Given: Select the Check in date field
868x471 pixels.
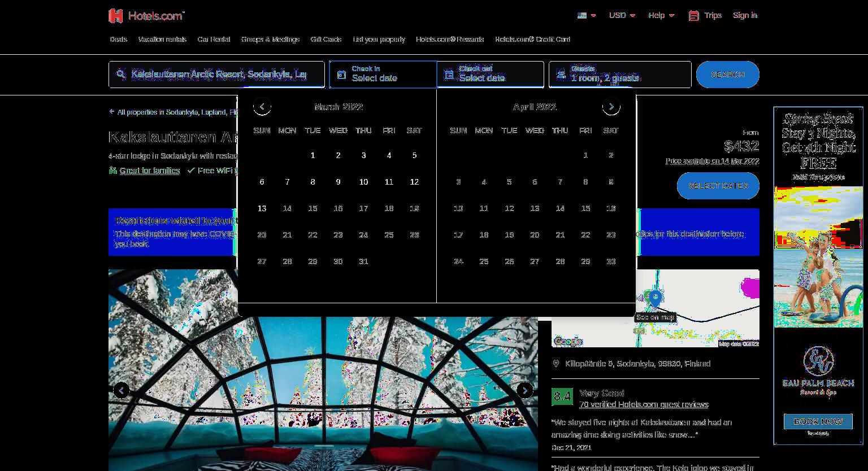Looking at the screenshot, I should click(x=383, y=75).
